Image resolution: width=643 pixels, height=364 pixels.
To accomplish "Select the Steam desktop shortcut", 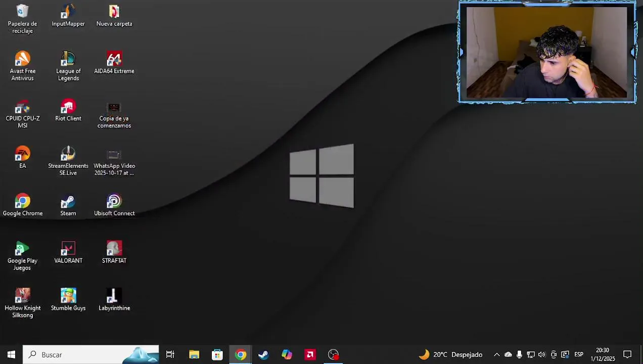I will [x=68, y=205].
